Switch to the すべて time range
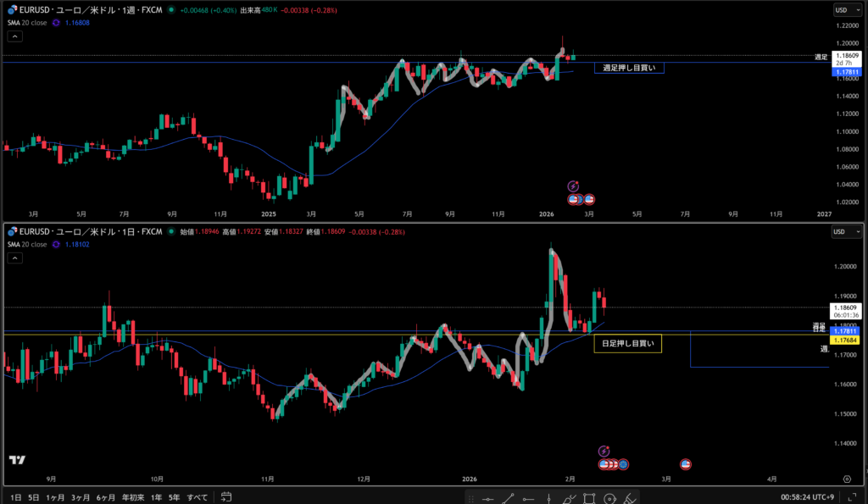Viewport: 868px width, 504px height. [197, 497]
